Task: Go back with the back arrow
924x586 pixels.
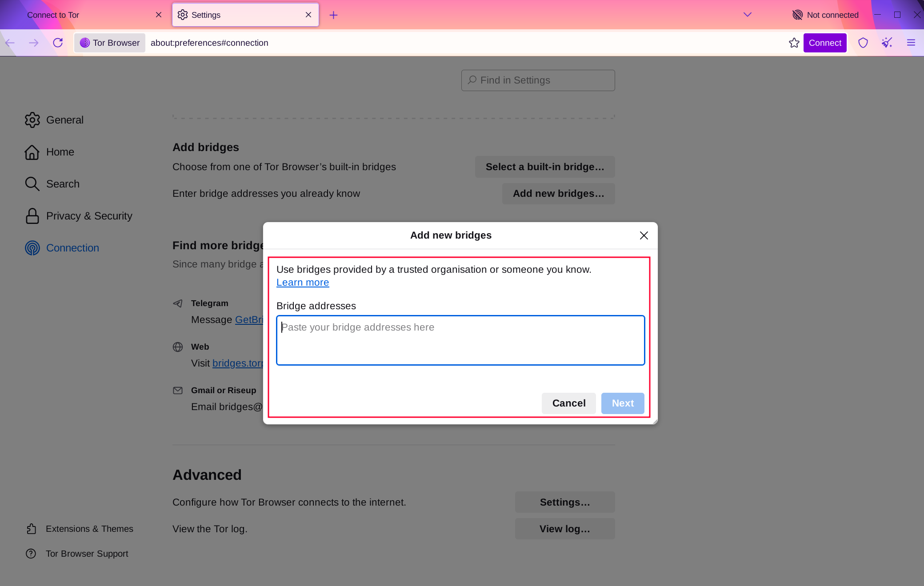Action: click(10, 43)
